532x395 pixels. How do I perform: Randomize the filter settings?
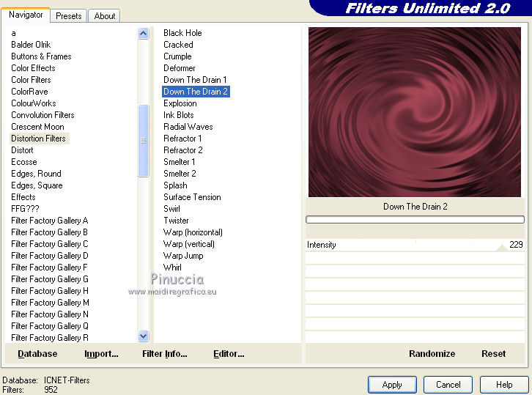point(432,354)
